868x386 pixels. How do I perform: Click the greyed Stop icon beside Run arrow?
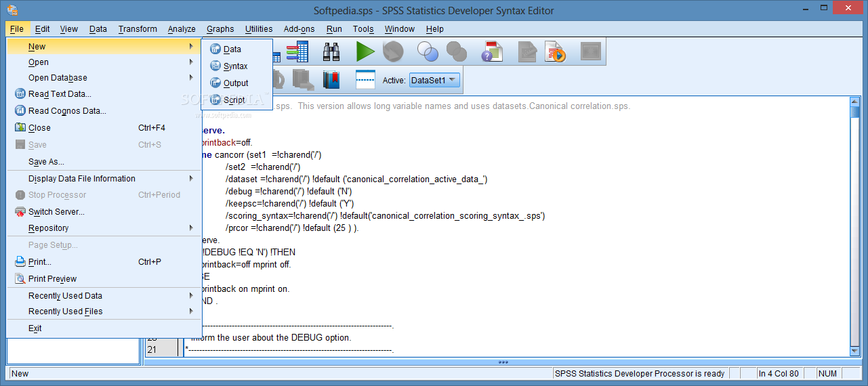coord(393,51)
